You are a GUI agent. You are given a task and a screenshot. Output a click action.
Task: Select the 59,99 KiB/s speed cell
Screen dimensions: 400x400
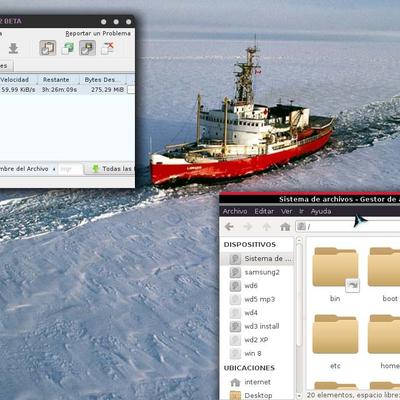pos(18,89)
